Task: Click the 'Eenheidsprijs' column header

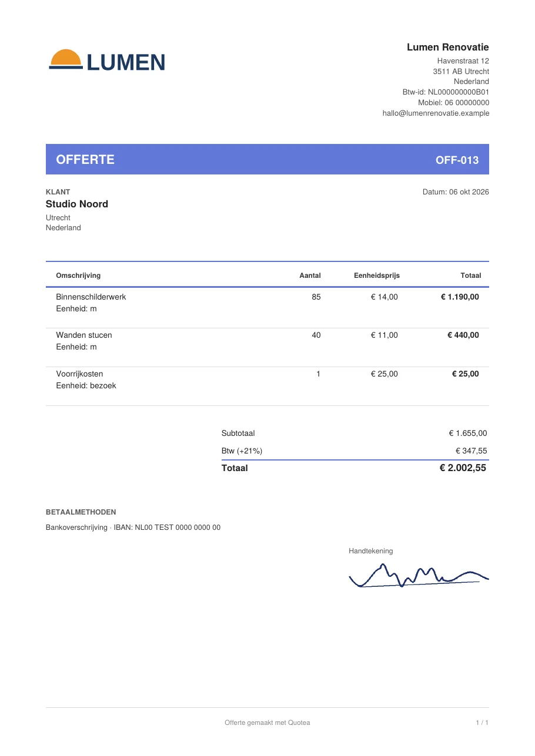Action: pyautogui.click(x=377, y=275)
